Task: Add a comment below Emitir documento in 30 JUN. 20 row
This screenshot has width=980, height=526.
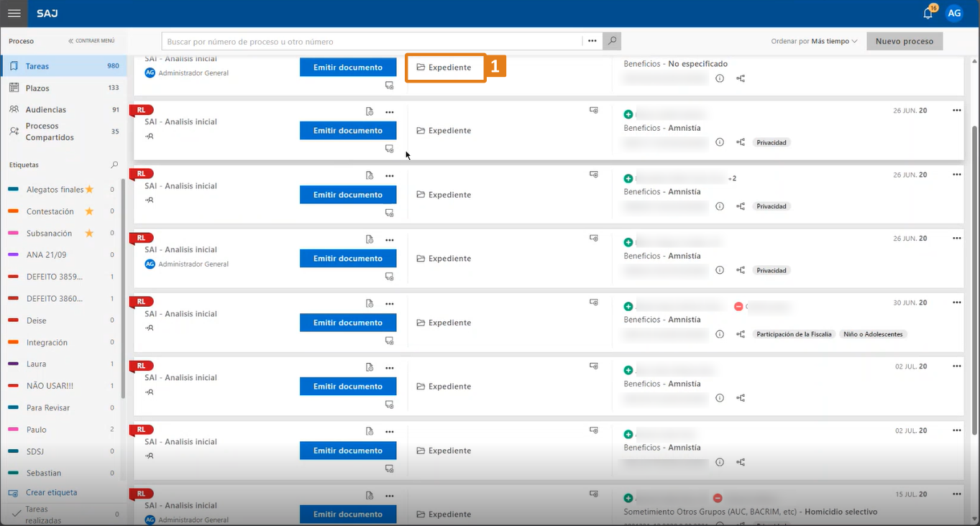Action: point(389,341)
